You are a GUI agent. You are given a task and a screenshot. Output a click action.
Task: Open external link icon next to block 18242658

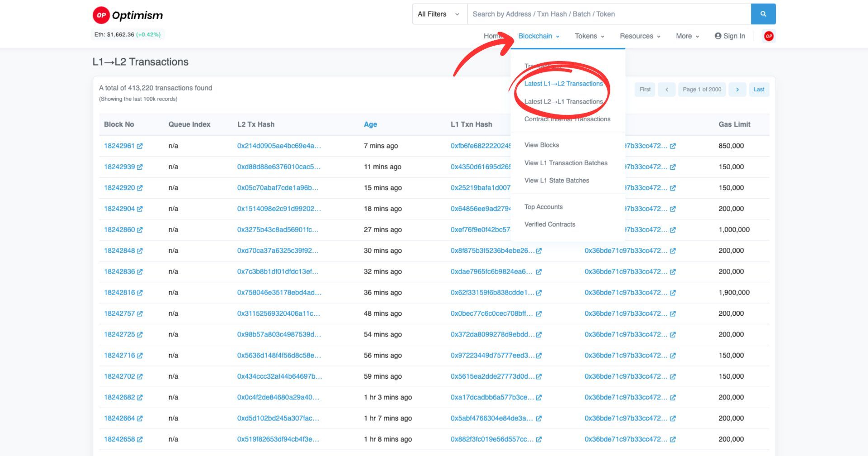point(140,439)
